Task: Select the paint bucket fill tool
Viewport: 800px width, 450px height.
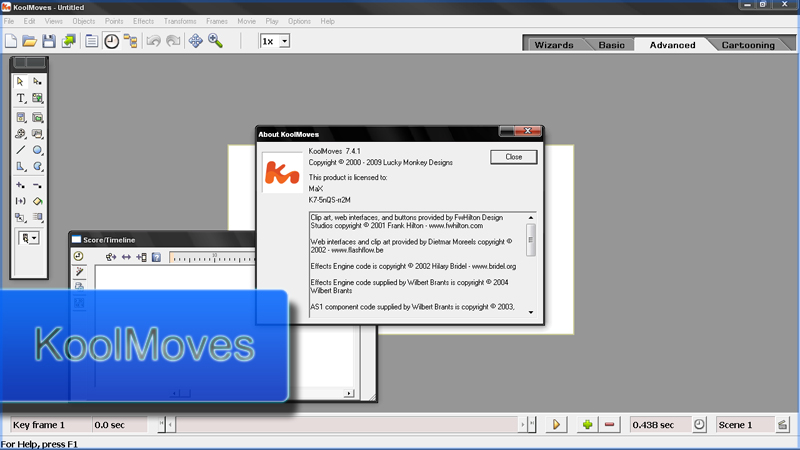Action: [x=37, y=201]
